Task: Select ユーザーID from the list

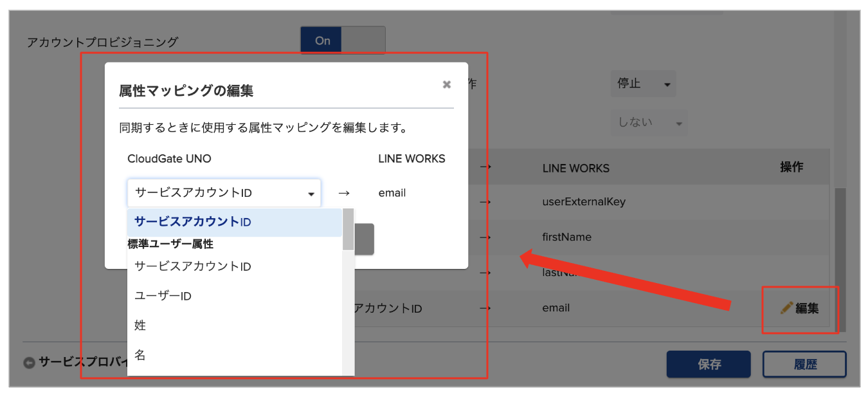Action: click(235, 296)
